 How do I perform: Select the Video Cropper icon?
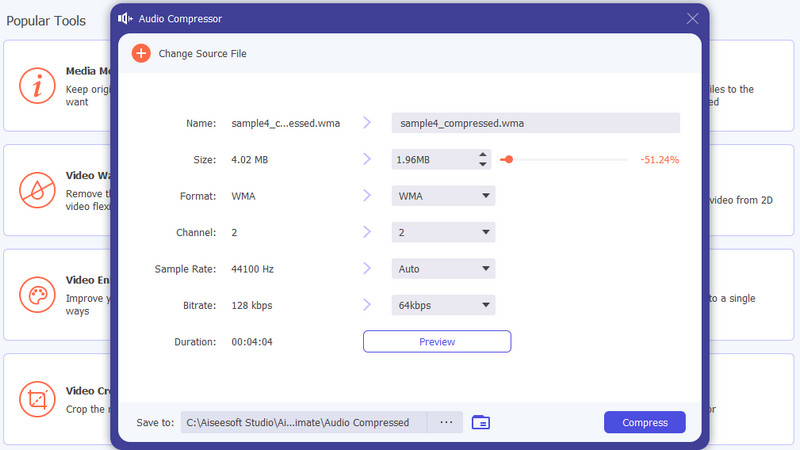click(x=38, y=400)
